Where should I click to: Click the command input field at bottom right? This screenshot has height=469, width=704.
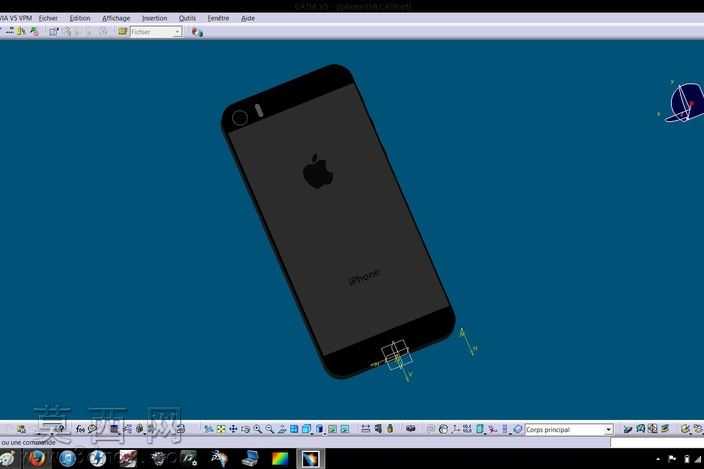pyautogui.click(x=657, y=443)
